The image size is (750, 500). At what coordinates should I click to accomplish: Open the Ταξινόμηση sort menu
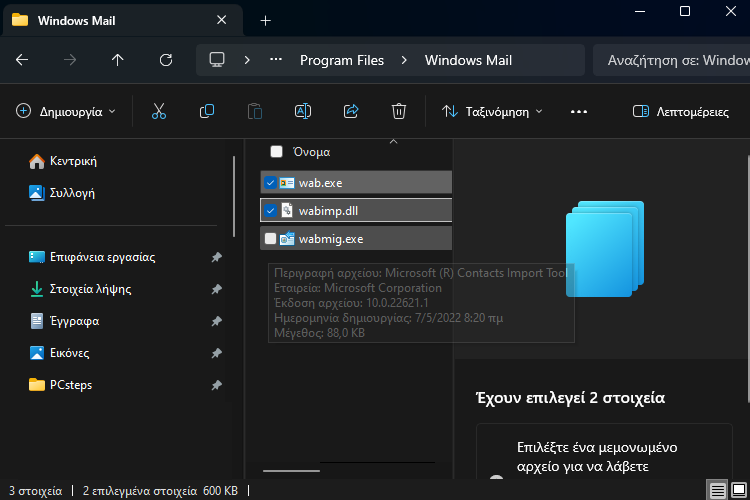[x=492, y=111]
